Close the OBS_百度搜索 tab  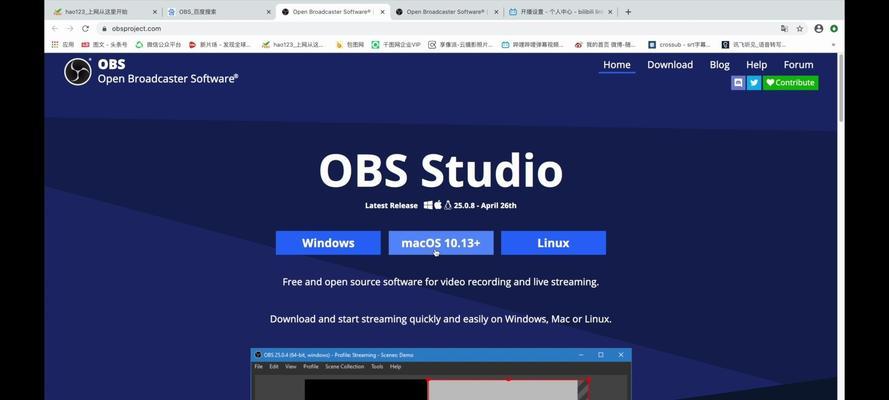[x=269, y=12]
